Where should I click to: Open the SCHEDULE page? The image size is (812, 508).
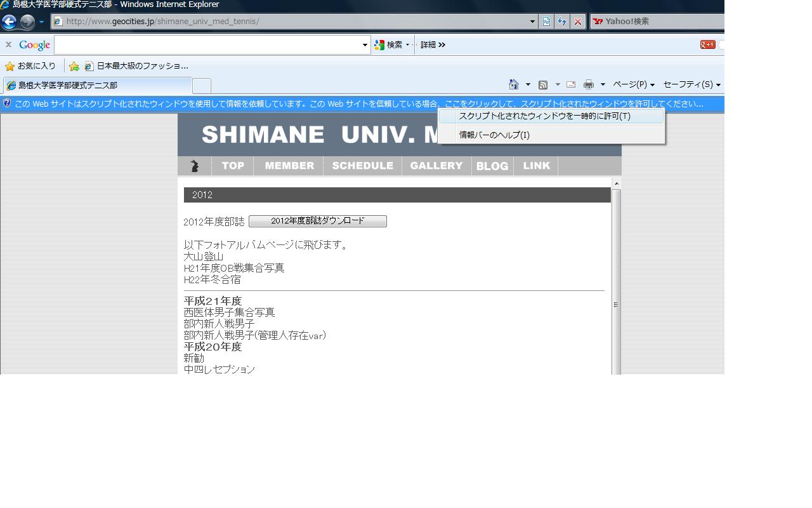363,166
